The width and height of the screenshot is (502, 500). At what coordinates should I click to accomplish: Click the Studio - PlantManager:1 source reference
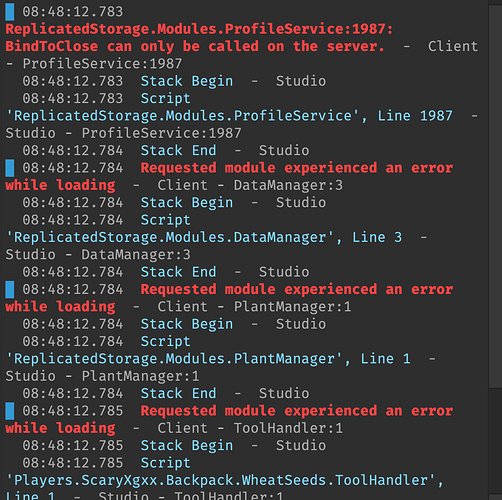[x=102, y=376]
